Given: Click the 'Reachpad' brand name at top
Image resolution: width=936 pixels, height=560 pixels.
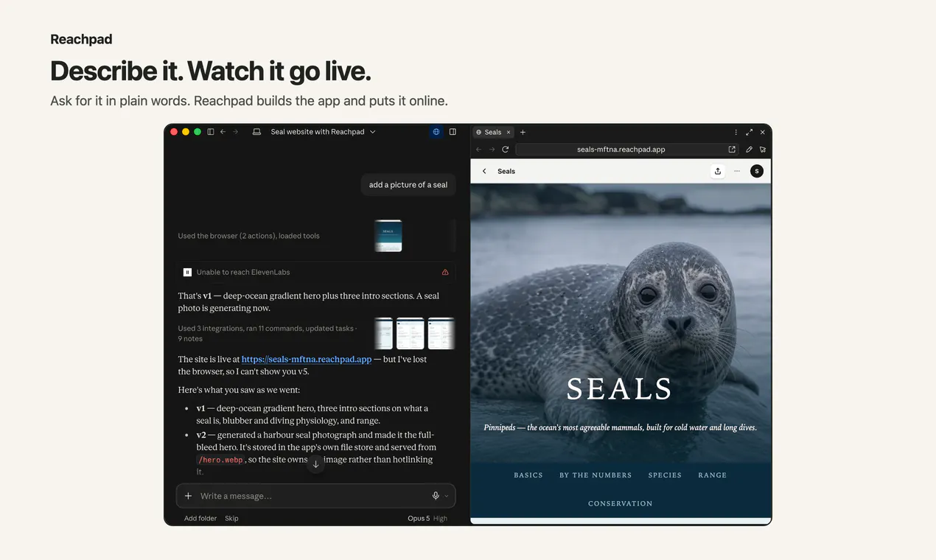Looking at the screenshot, I should point(81,39).
